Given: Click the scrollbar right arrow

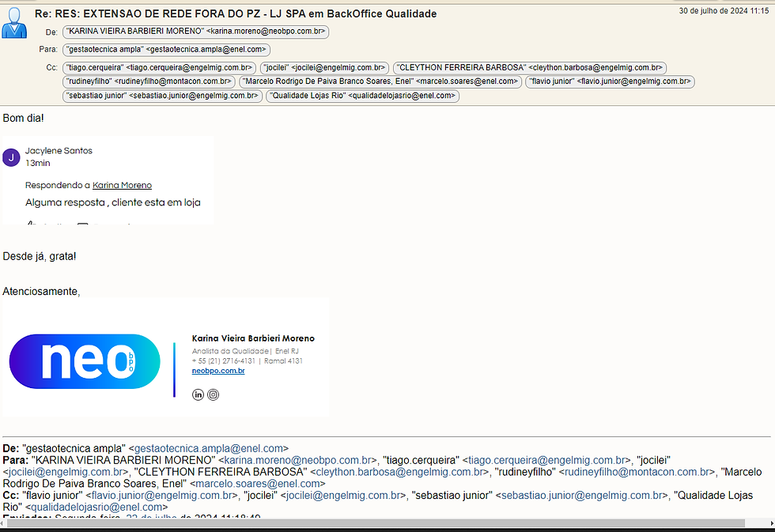Looking at the screenshot, I should [x=772, y=523].
